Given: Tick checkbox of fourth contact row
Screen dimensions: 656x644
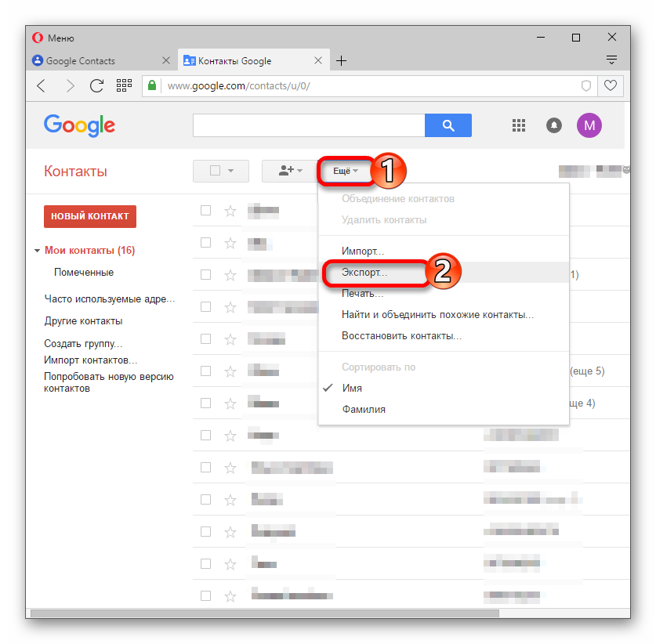Looking at the screenshot, I should tap(205, 306).
